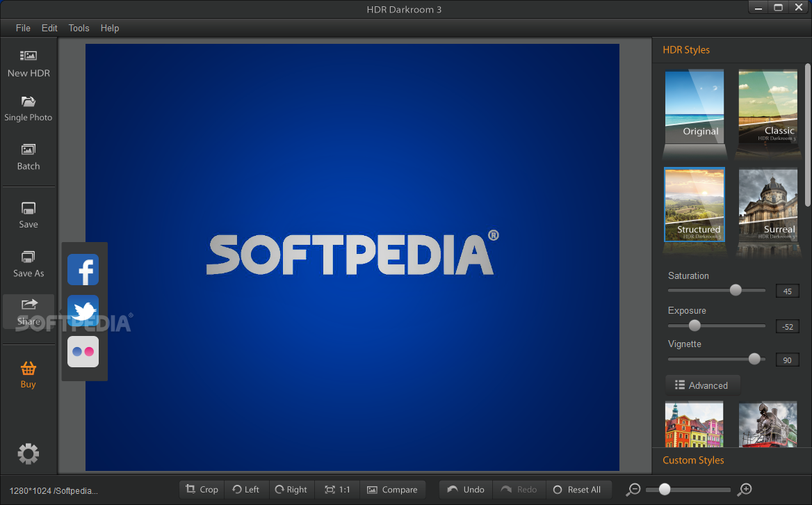Apply the Structured HDR style

coord(695,205)
